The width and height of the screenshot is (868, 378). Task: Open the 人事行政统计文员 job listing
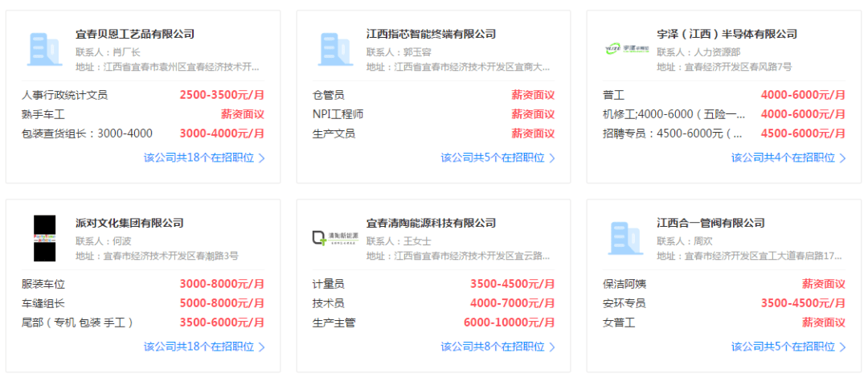[65, 96]
